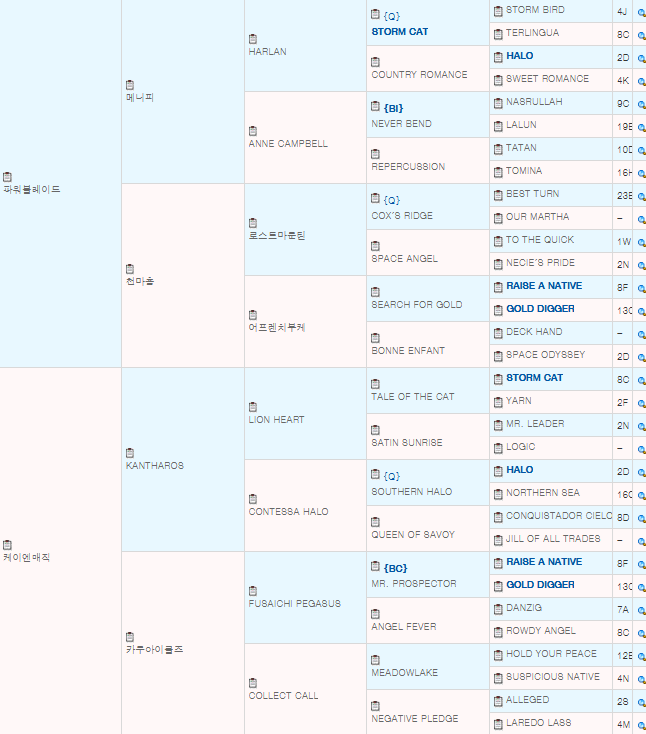Open the MR. PROSPECTOR pedigree link

click(x=413, y=583)
